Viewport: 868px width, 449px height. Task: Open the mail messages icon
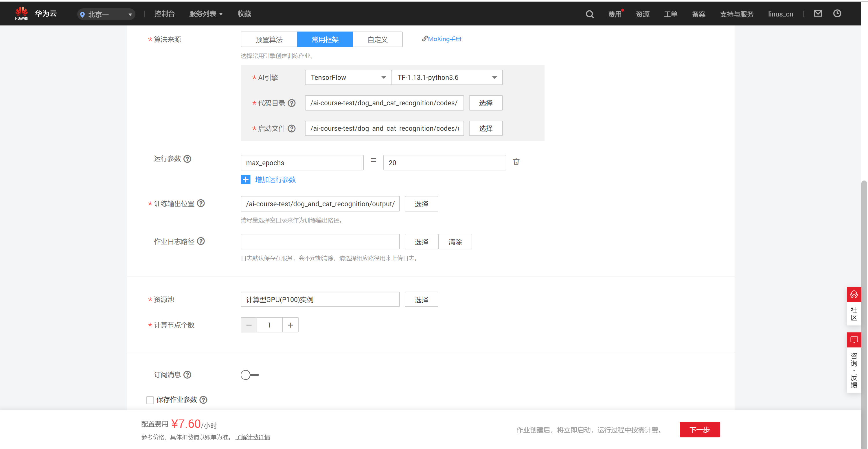818,14
